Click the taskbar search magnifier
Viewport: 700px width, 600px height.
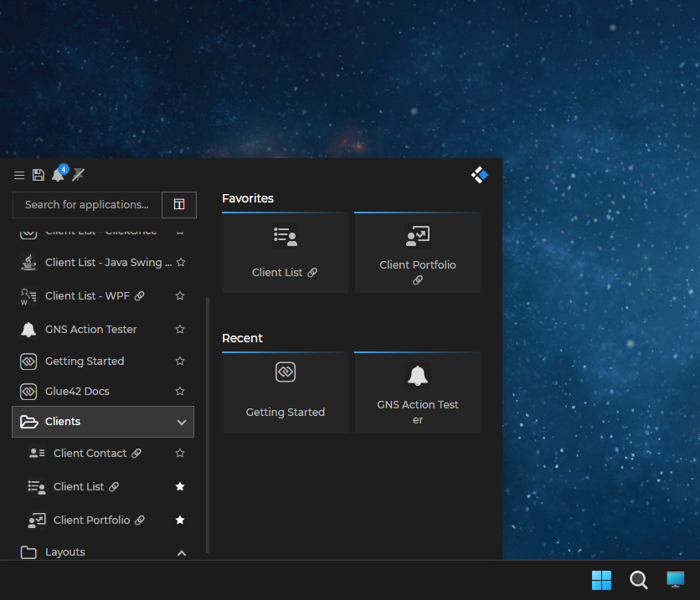(x=638, y=580)
